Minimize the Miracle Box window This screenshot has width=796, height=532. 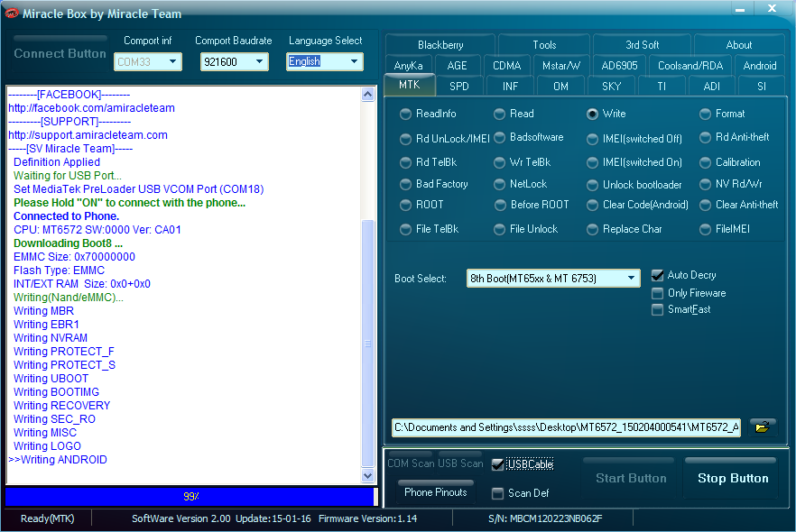click(740, 9)
